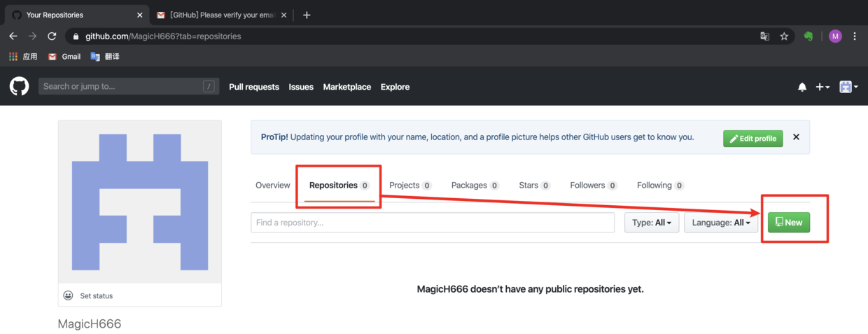Image resolution: width=868 pixels, height=334 pixels.
Task: Click the Find a repository field
Action: click(433, 223)
